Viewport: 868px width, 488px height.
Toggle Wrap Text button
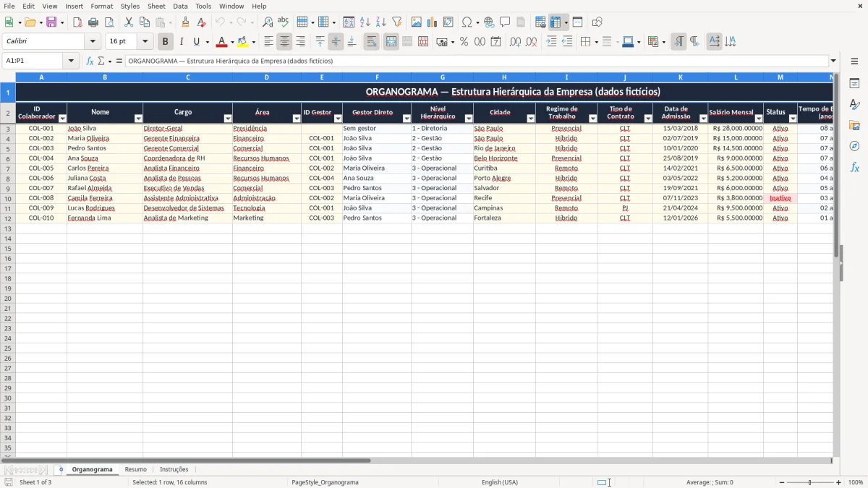[x=371, y=42]
